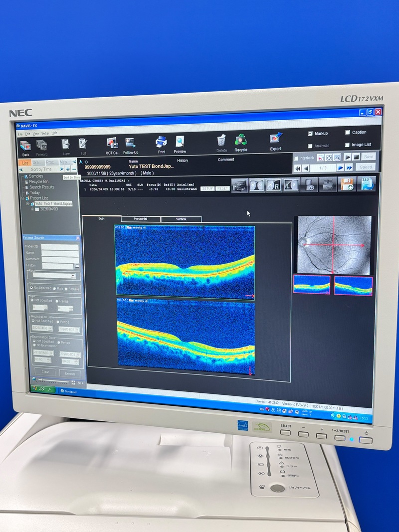This screenshot has width=399, height=532.
Task: Open the Recycle bin toolbar icon
Action: (x=241, y=141)
